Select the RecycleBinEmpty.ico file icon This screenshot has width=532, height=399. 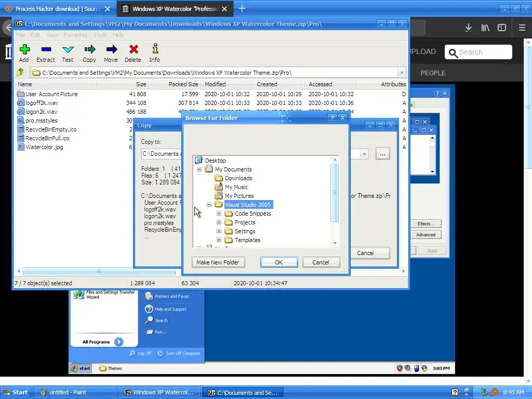coord(21,129)
